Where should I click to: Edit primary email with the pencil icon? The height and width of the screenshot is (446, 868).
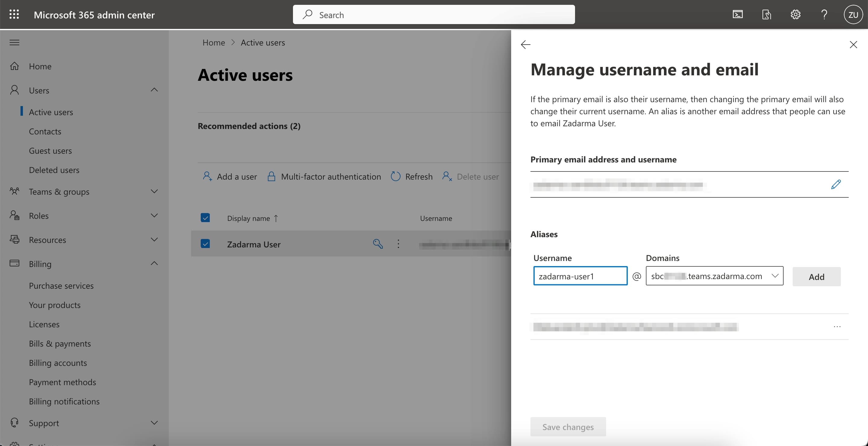[836, 184]
